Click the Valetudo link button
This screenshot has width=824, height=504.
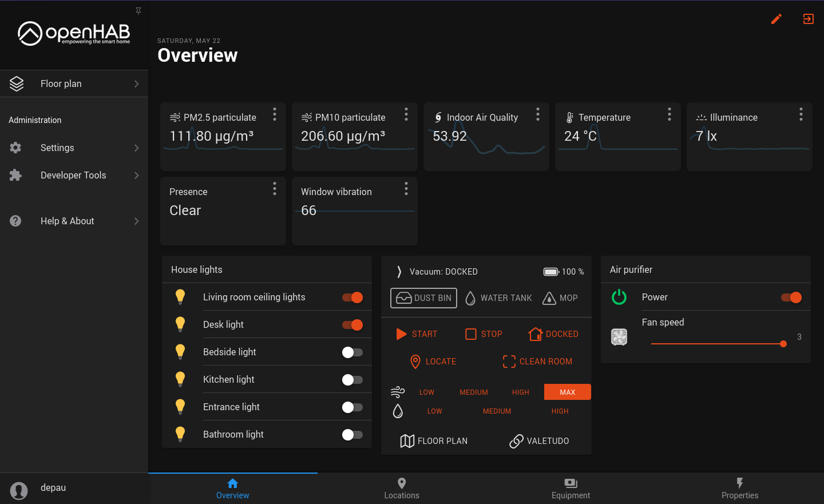tap(539, 441)
